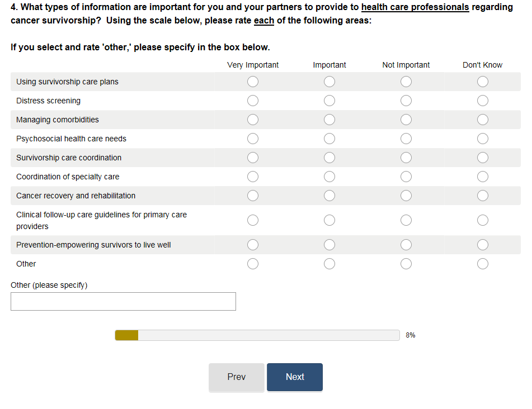The image size is (532, 409).
Task: Rate 'Prevention-empowering survivors to live well' Very Important
Action: 253,245
